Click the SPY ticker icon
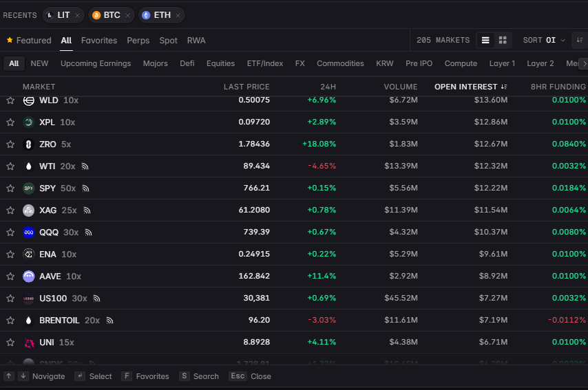 click(28, 188)
